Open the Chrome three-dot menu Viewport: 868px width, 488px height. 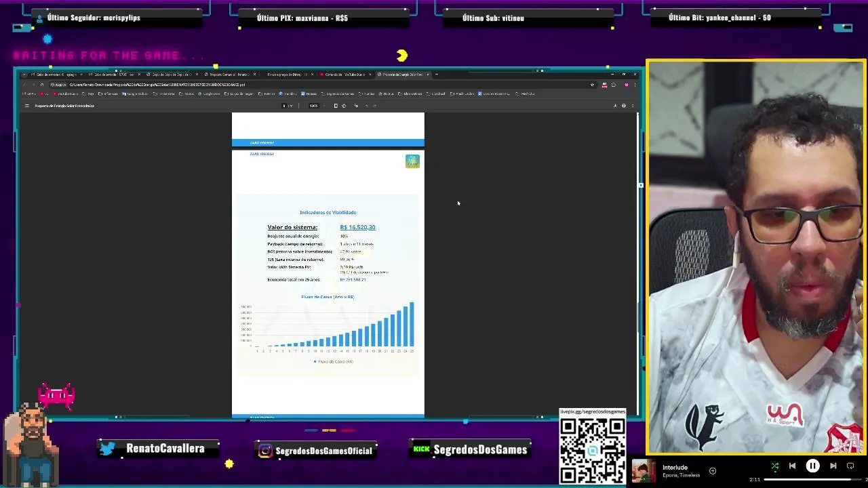pyautogui.click(x=635, y=85)
